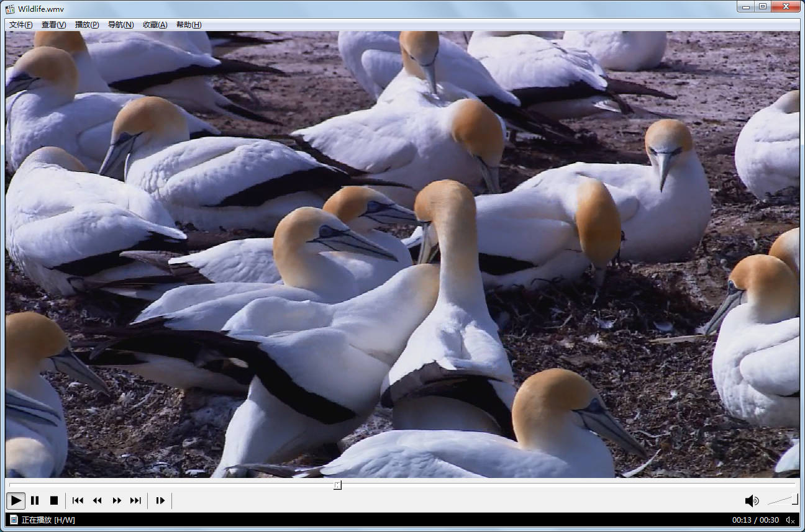
Task: Open the 文件(F) menu
Action: pyautogui.click(x=21, y=25)
